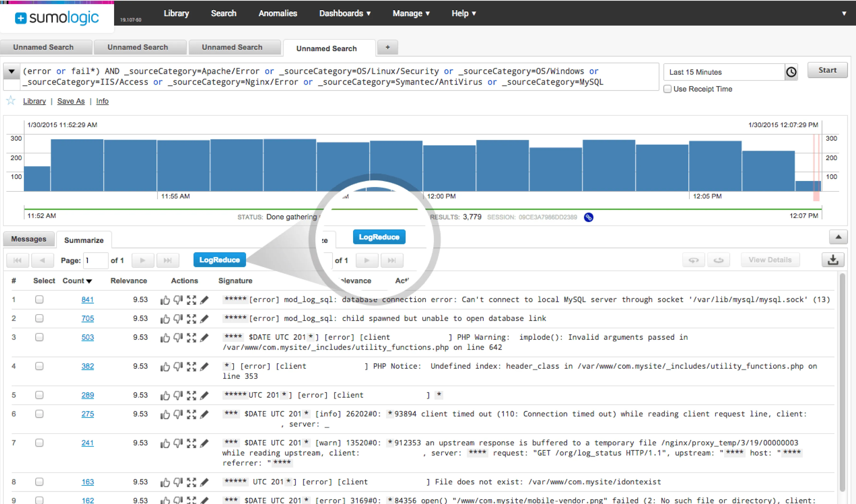
Task: Click the split icon on row 3
Action: point(191,338)
